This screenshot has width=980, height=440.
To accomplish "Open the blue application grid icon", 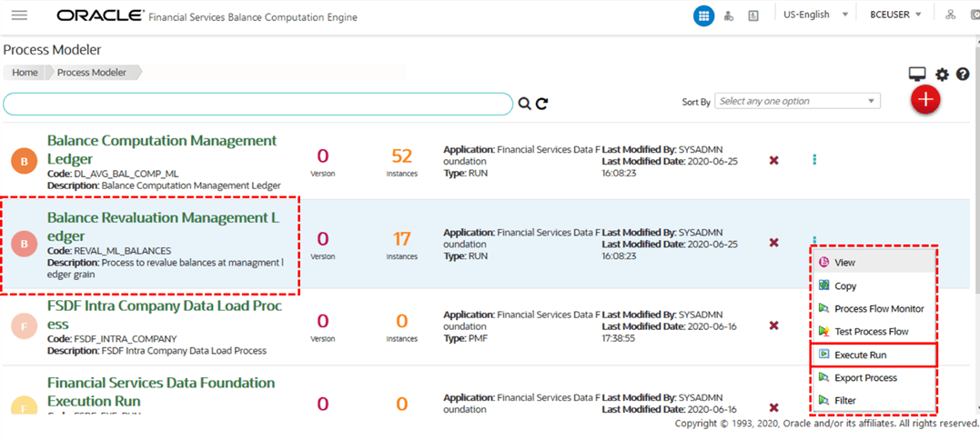I will [x=703, y=15].
